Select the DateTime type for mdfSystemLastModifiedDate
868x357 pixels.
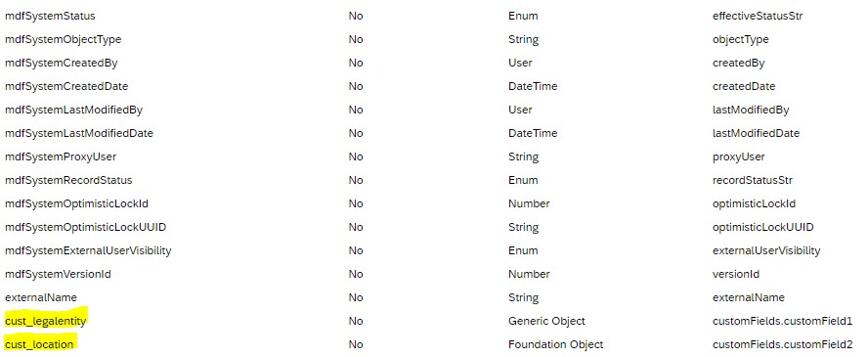[x=533, y=133]
